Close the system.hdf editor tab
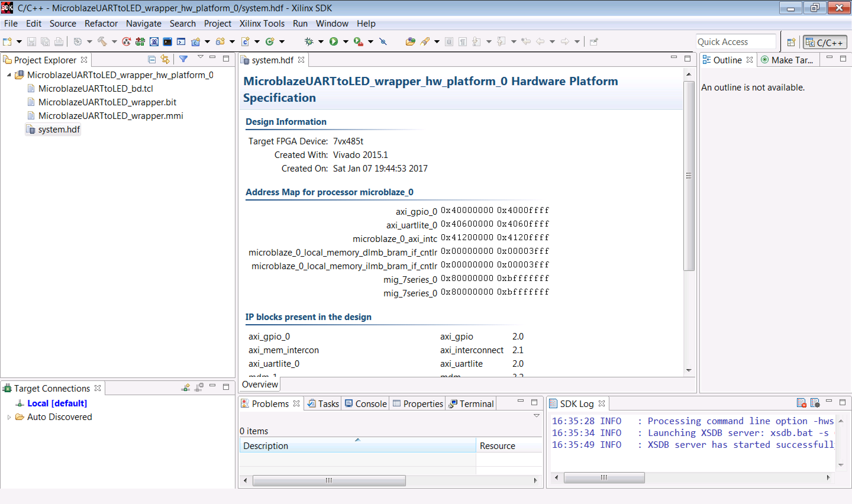 pyautogui.click(x=301, y=60)
